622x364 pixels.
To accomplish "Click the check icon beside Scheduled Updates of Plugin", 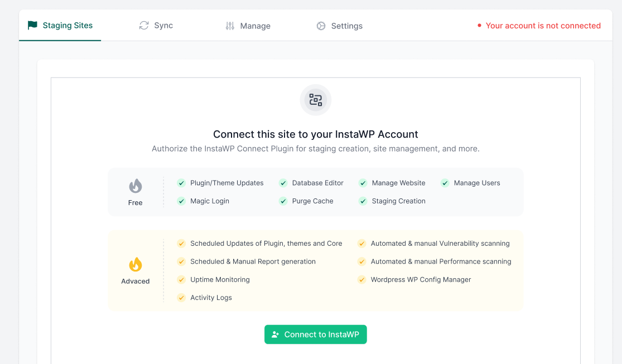I will (181, 244).
